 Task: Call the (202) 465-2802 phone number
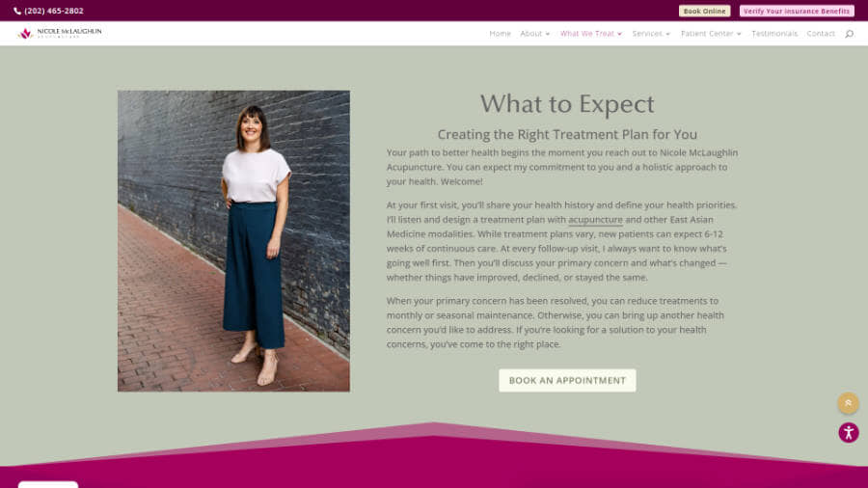tap(54, 11)
